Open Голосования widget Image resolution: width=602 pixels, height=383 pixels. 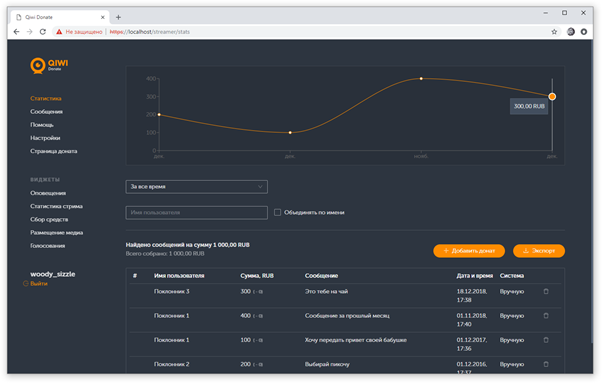click(48, 246)
